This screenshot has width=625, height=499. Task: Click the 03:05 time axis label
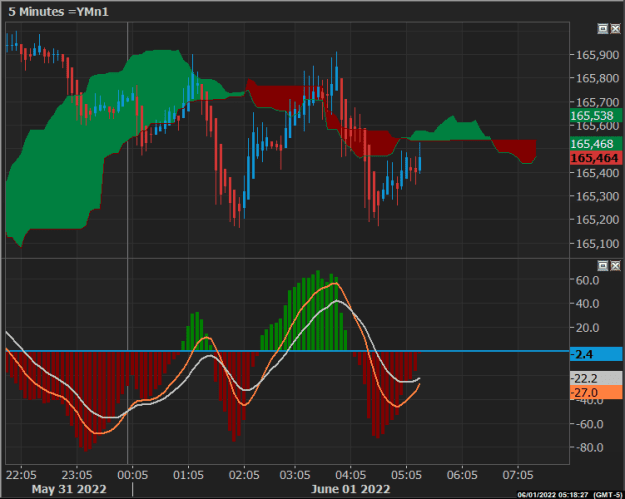tap(295, 475)
